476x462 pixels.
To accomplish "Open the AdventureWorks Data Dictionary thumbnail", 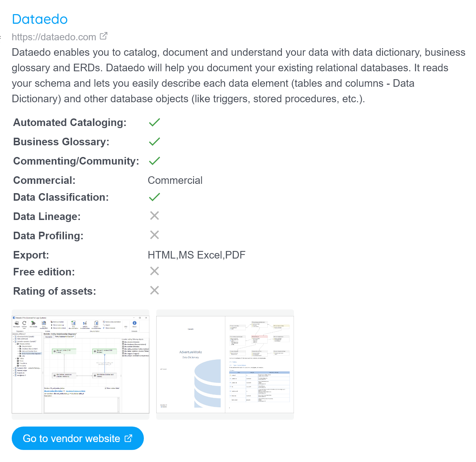I will [225, 365].
